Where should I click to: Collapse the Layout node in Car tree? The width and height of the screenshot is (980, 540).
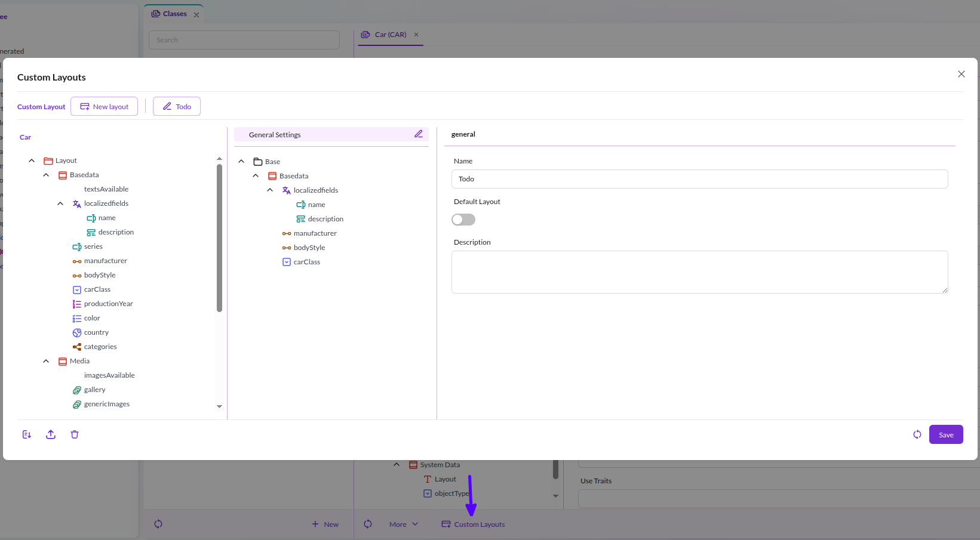coord(32,161)
